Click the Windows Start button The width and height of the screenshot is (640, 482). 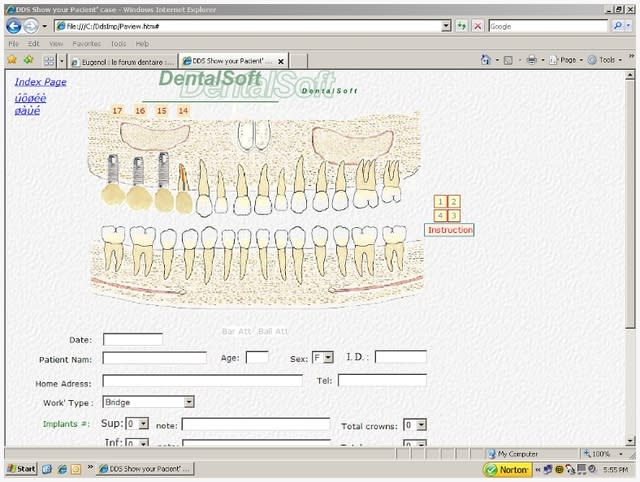pos(20,468)
